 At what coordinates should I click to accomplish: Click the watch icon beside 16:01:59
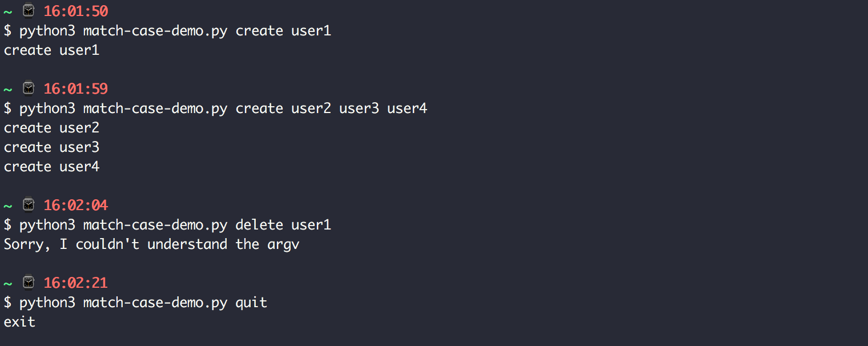coord(29,88)
